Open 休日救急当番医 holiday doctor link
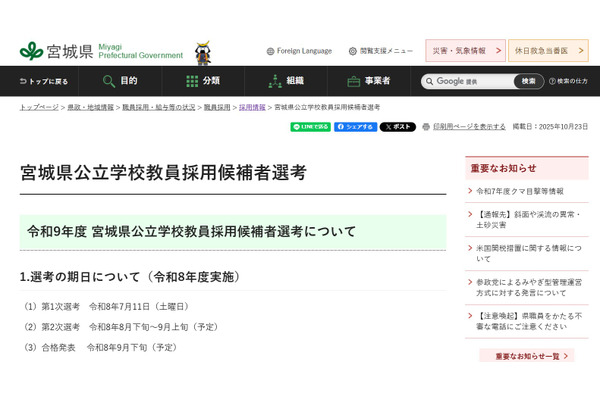600x400 pixels. click(x=548, y=51)
